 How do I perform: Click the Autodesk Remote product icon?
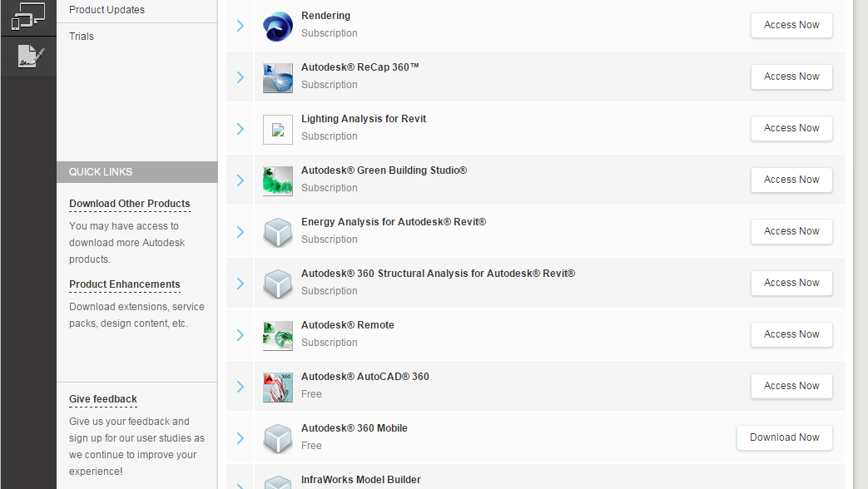(x=277, y=335)
